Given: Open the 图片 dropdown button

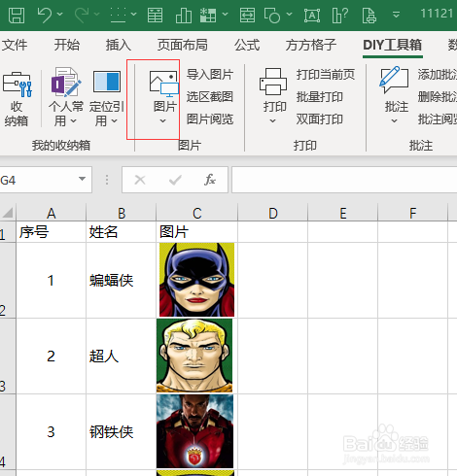Looking at the screenshot, I should (164, 97).
